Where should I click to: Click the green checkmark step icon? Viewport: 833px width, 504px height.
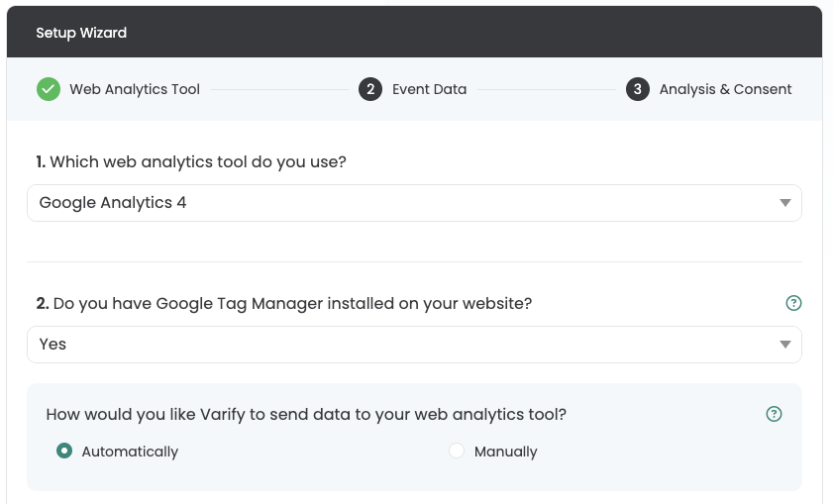(x=49, y=89)
